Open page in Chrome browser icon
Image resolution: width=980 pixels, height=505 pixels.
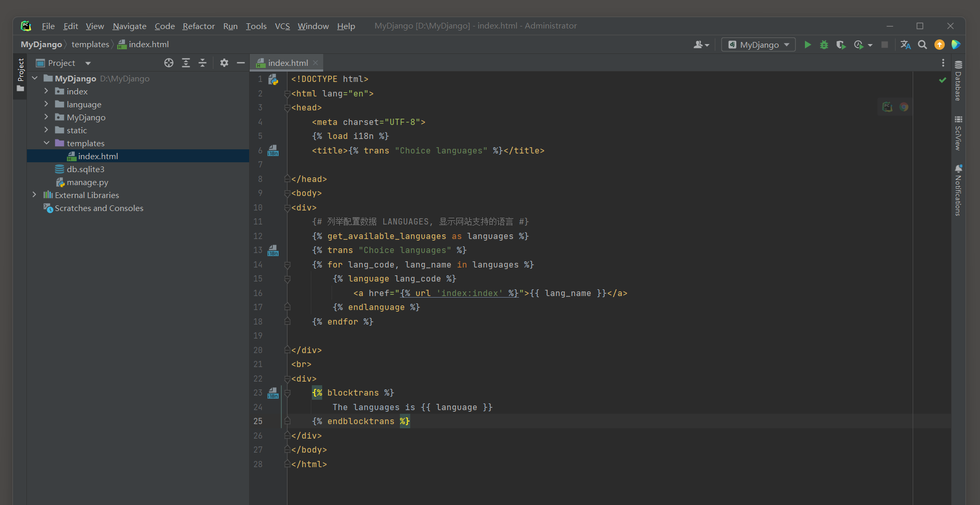(904, 107)
